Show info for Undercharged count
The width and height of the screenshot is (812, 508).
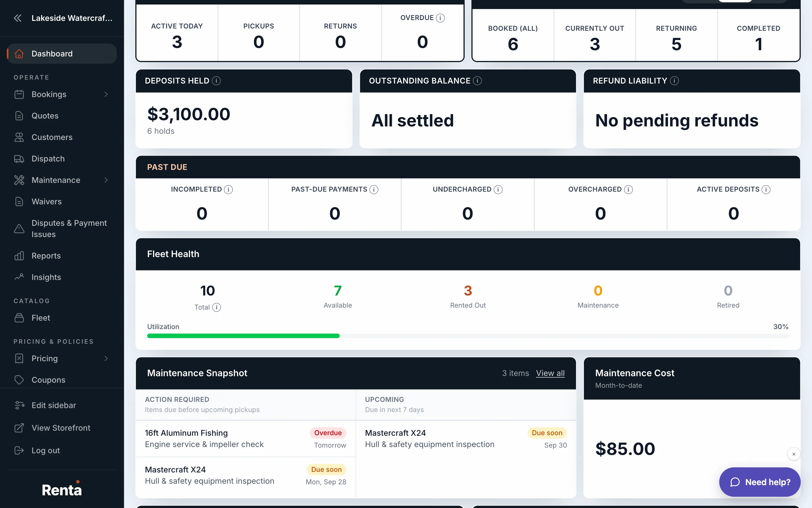point(498,189)
